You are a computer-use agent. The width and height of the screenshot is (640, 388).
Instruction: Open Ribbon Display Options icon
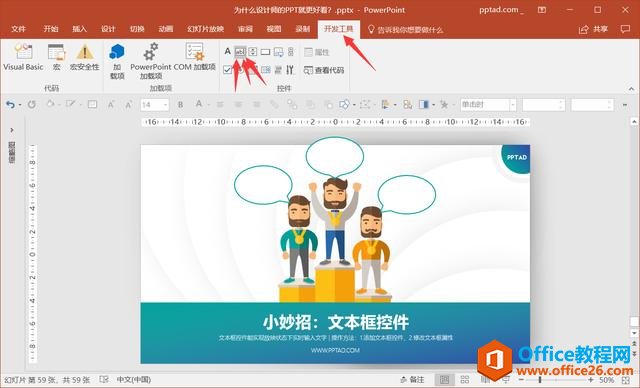pos(542,10)
